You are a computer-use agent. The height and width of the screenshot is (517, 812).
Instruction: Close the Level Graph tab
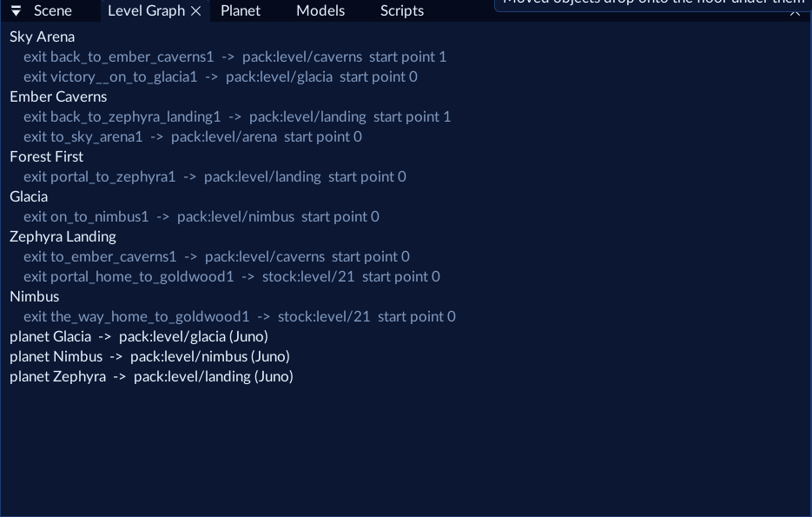pos(196,11)
